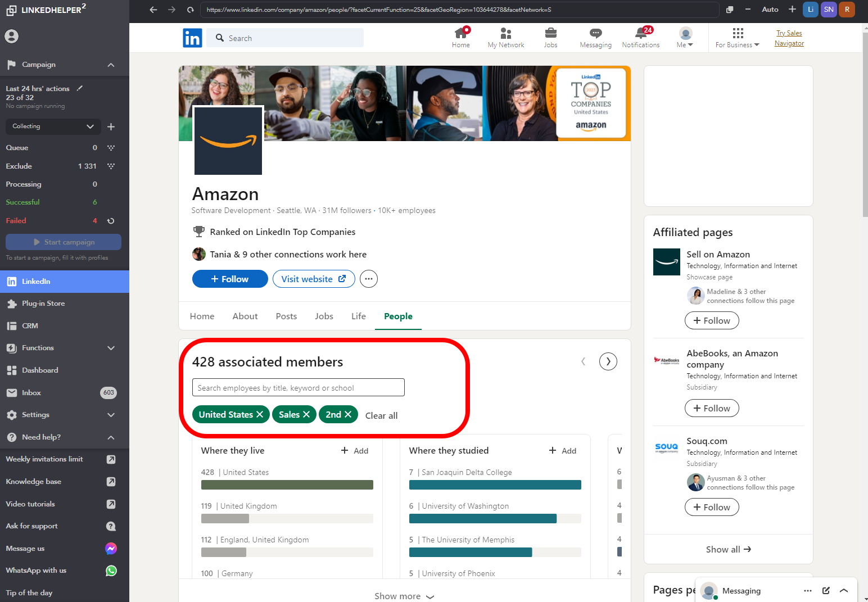Go to My Network icon
Image resolution: width=868 pixels, height=602 pixels.
(x=505, y=34)
